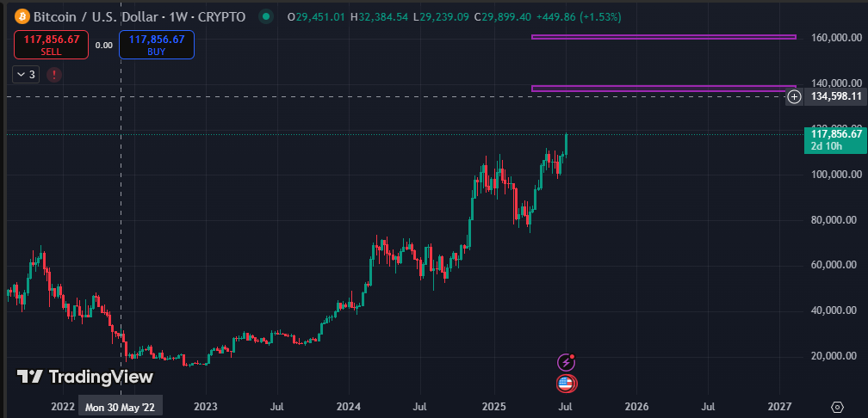868x418 pixels.
Task: Click the 2027 label on time axis
Action: pyautogui.click(x=780, y=407)
